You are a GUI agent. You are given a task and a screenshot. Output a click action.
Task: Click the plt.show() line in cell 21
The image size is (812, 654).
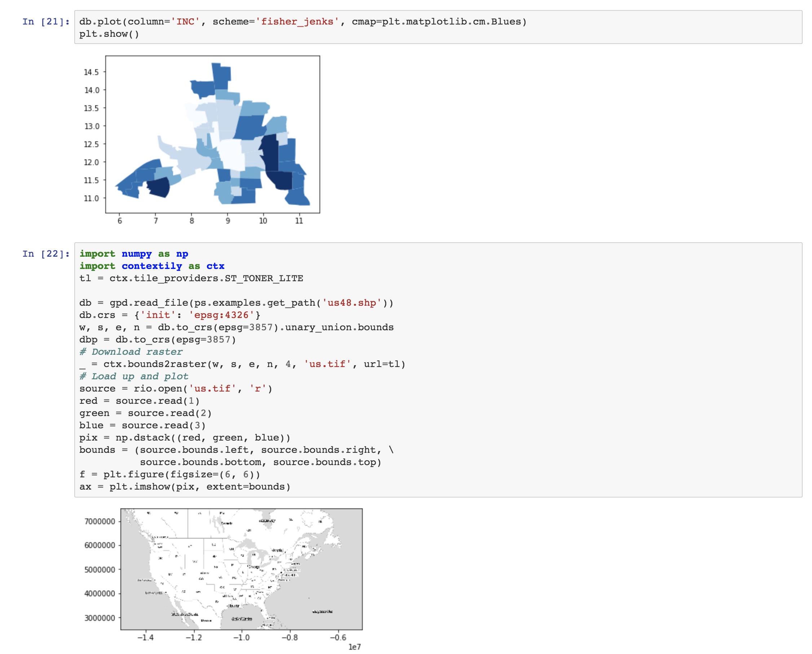pos(109,34)
